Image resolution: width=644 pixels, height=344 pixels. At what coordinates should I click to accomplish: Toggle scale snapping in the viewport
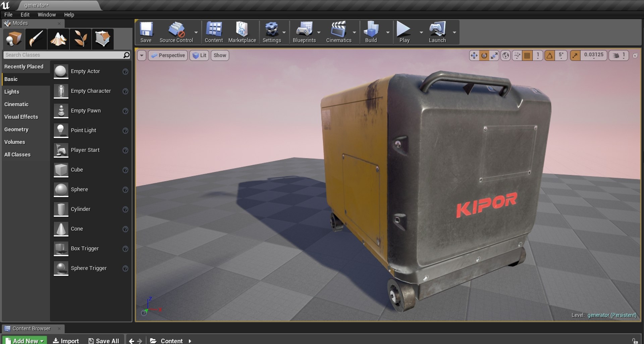575,56
